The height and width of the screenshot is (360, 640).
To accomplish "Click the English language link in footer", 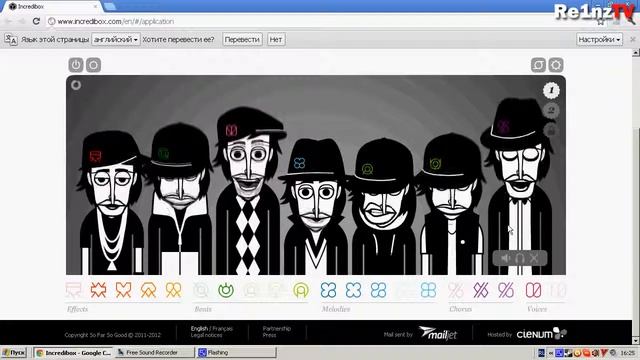I will point(199,329).
